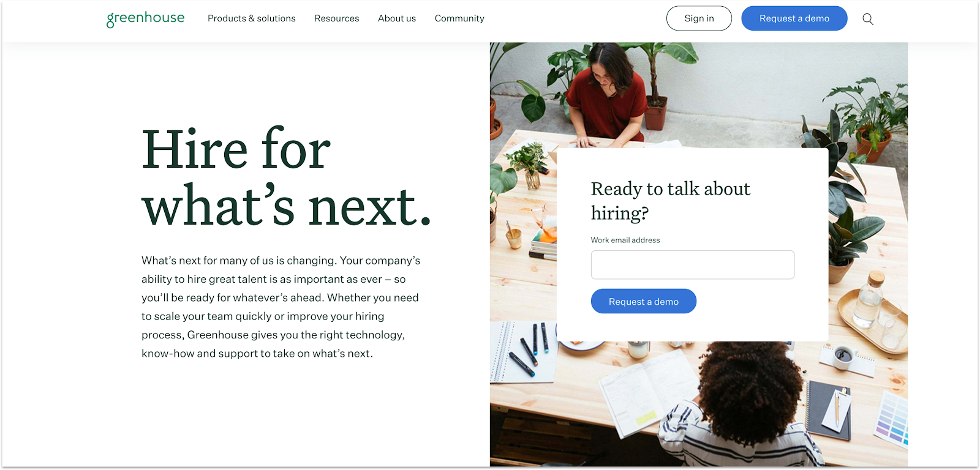The image size is (980, 470).
Task: Click the color swatch cards in the photo
Action: (x=892, y=418)
